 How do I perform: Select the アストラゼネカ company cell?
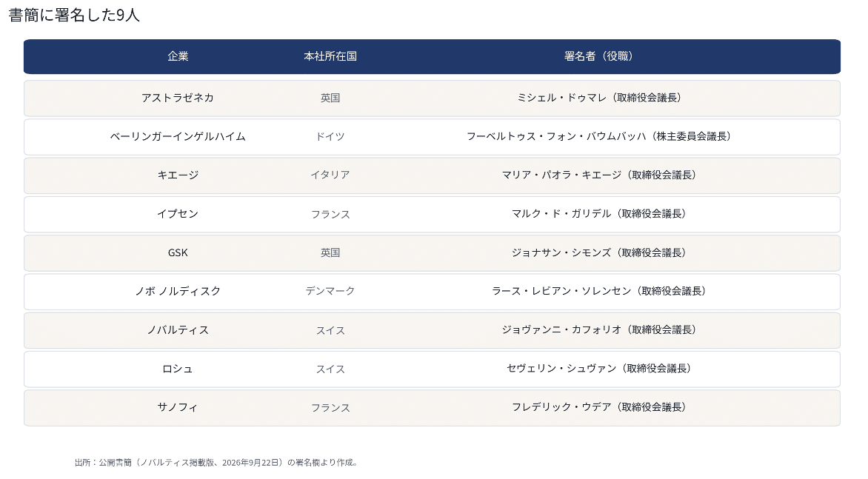tap(178, 98)
